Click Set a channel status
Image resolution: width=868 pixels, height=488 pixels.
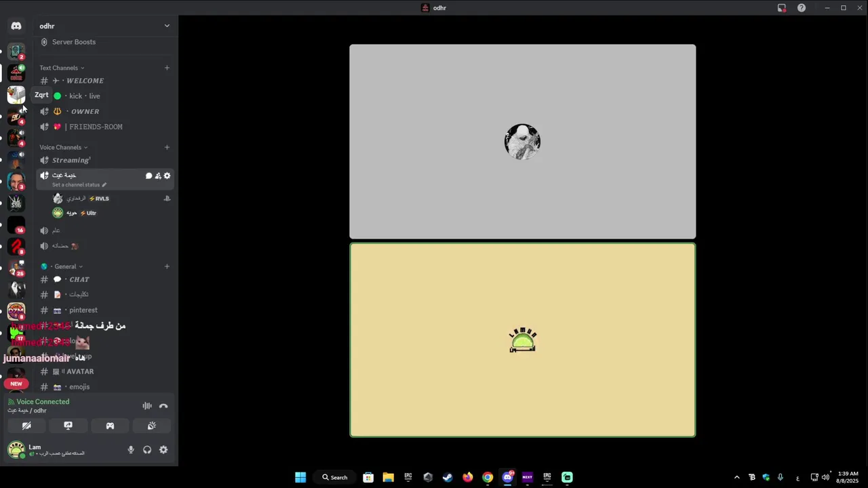click(79, 184)
